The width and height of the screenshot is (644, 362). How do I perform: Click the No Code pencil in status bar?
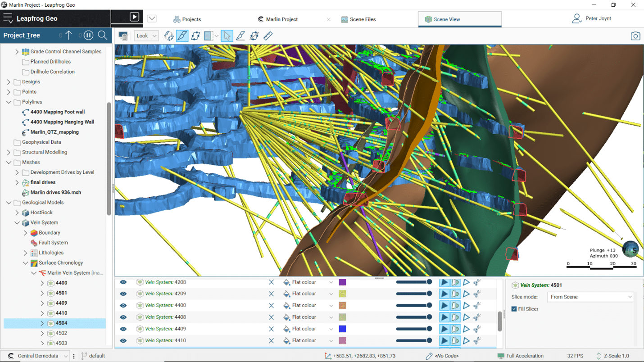(x=429, y=356)
